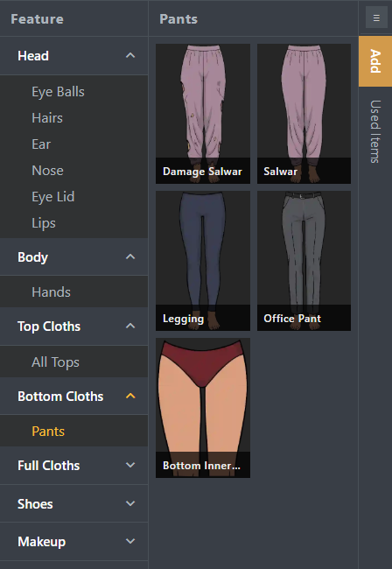The height and width of the screenshot is (569, 392).
Task: Select Hairs feature
Action: point(47,118)
